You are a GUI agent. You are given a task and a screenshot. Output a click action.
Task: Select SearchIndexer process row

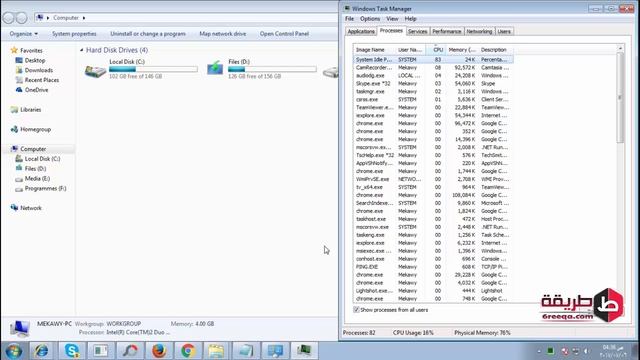tap(433, 203)
